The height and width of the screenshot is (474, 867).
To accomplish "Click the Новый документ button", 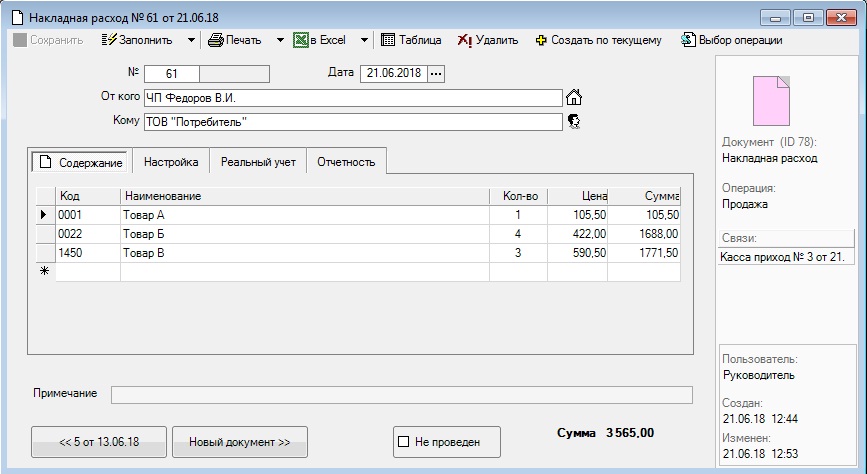I will pyautogui.click(x=240, y=441).
